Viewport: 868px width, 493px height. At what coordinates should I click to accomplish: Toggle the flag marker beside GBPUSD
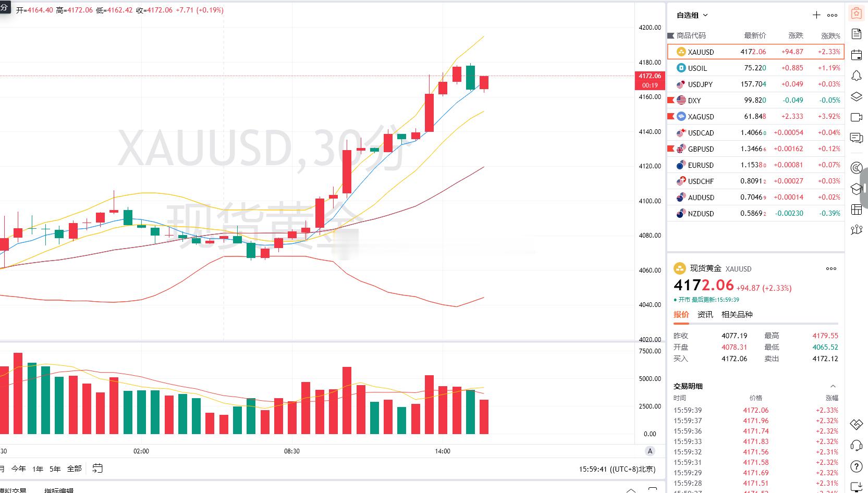(x=671, y=149)
